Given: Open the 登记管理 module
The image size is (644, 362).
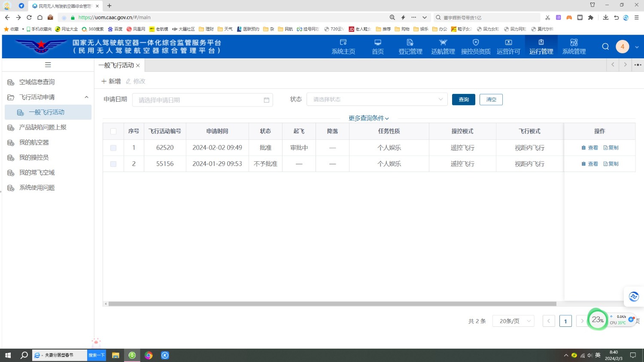Looking at the screenshot, I should pyautogui.click(x=410, y=47).
